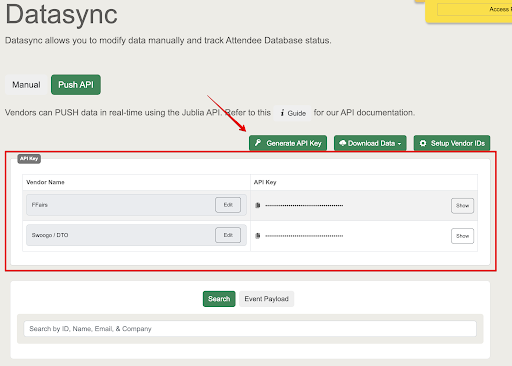
Task: Copy the FFairs API key icon
Action: pyautogui.click(x=257, y=205)
